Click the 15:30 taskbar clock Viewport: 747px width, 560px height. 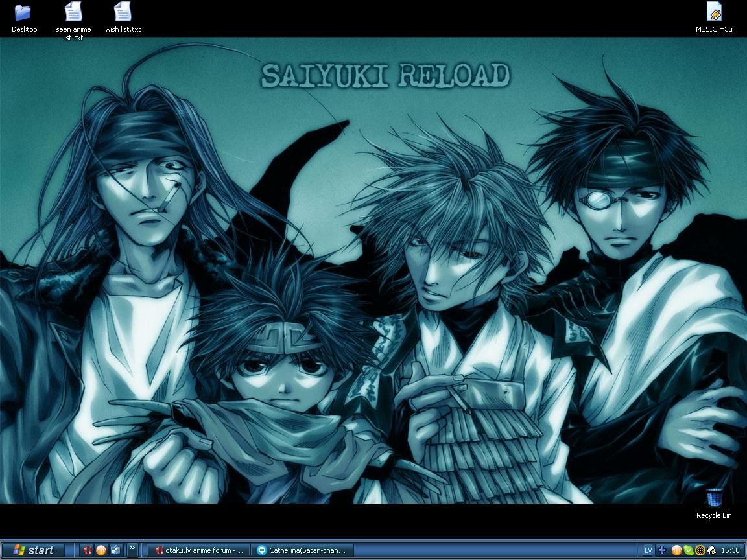pos(730,550)
